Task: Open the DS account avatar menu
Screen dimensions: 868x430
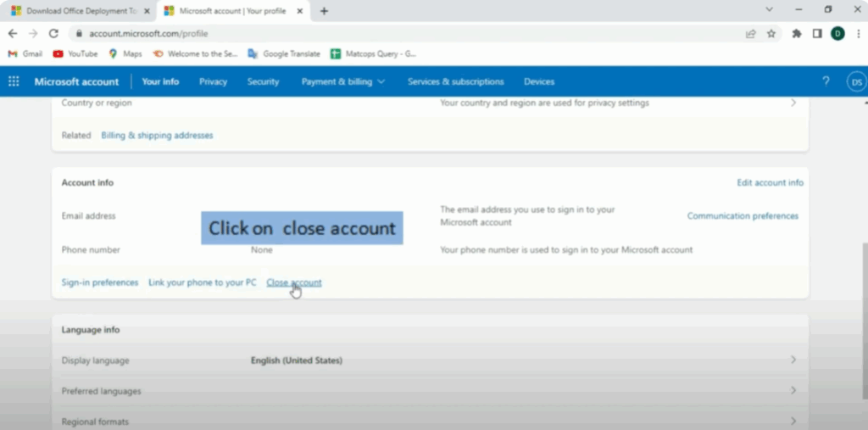Action: (856, 81)
